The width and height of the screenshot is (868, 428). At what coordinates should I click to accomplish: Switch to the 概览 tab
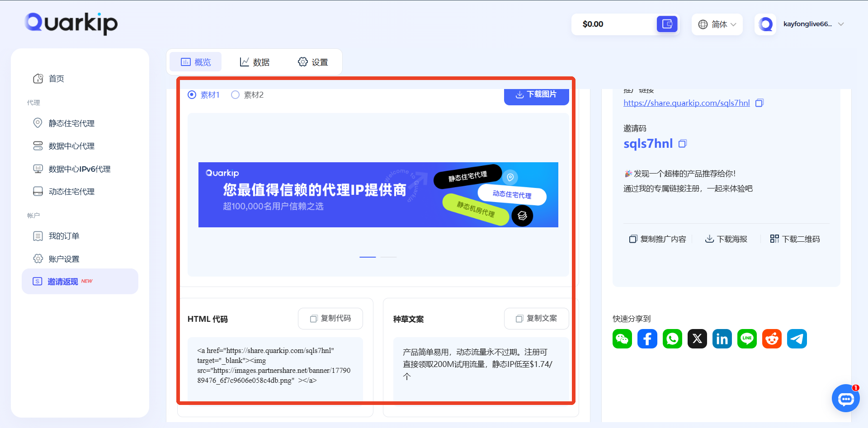(x=195, y=62)
